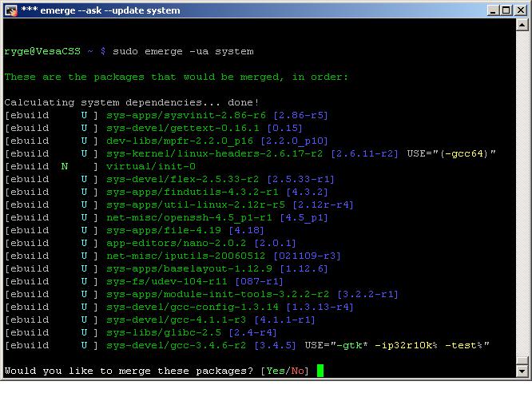Select 'sys-apps/findutils-4.3.2-r1' package name
The width and height of the screenshot is (532, 409).
pos(193,192)
